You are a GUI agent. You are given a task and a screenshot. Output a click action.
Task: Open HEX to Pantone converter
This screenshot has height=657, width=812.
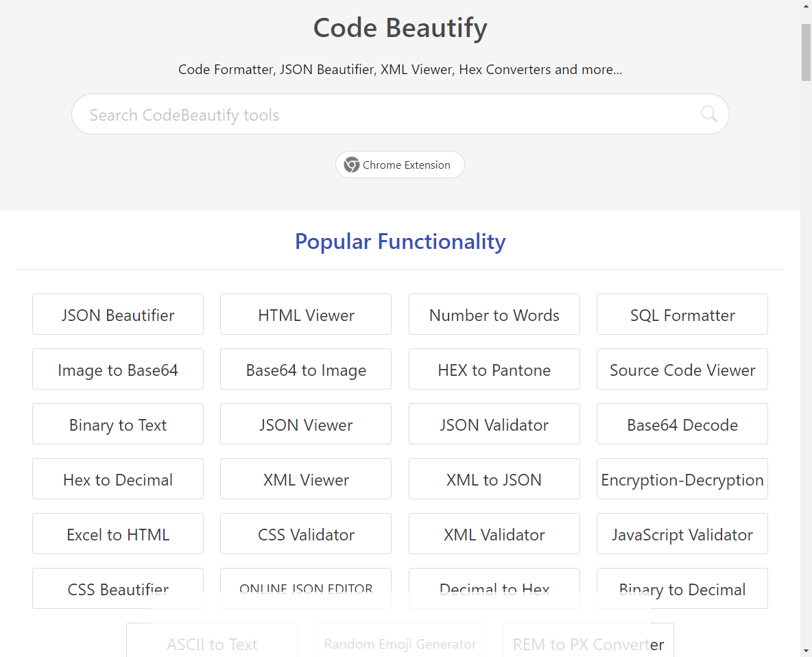[494, 370]
